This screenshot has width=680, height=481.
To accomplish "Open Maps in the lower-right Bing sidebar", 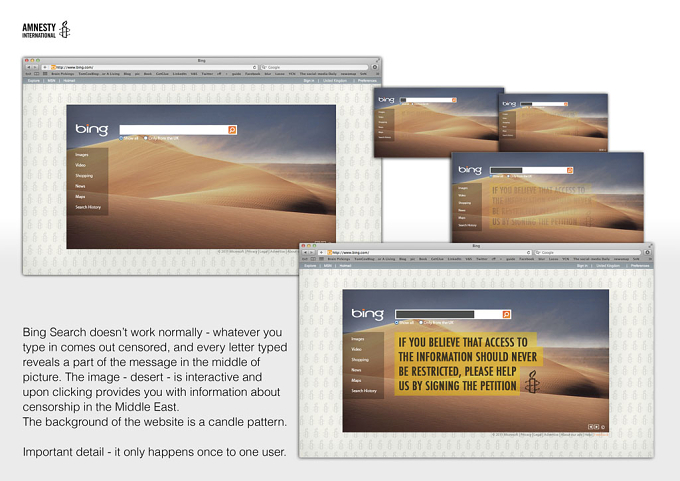I will (356, 380).
